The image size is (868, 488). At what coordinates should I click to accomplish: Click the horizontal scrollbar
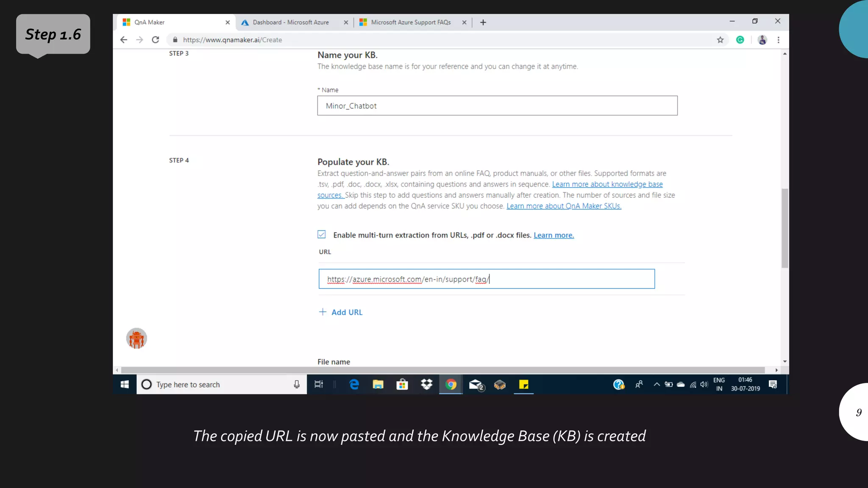point(443,370)
